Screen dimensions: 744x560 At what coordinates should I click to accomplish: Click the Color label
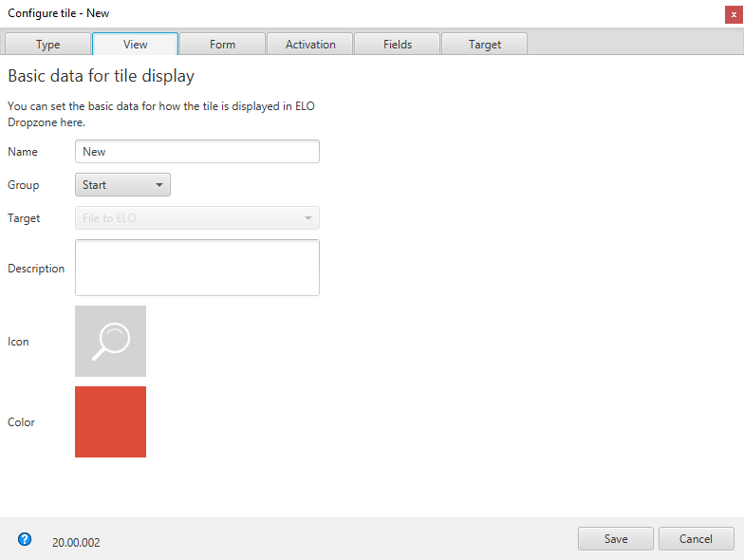[21, 421]
